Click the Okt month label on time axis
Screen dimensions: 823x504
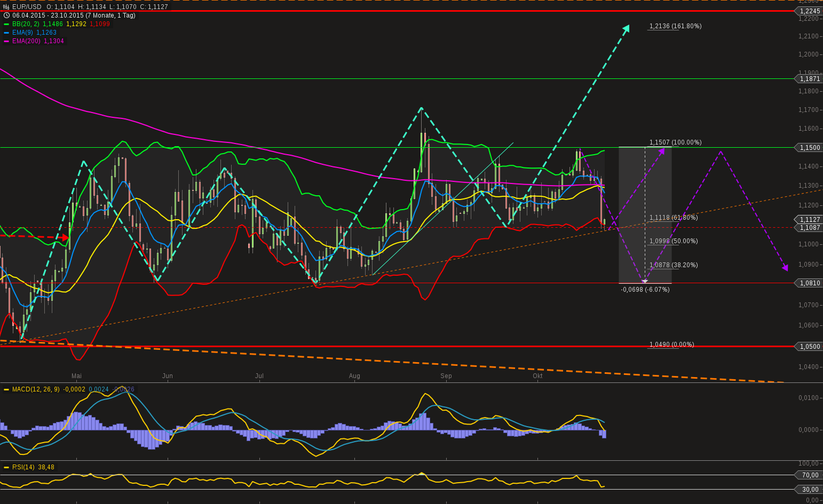[537, 376]
